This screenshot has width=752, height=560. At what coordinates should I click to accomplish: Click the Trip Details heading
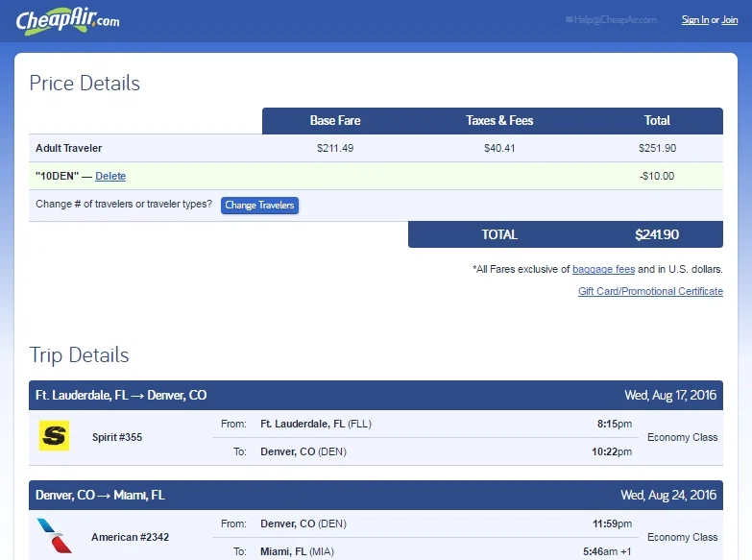point(79,355)
